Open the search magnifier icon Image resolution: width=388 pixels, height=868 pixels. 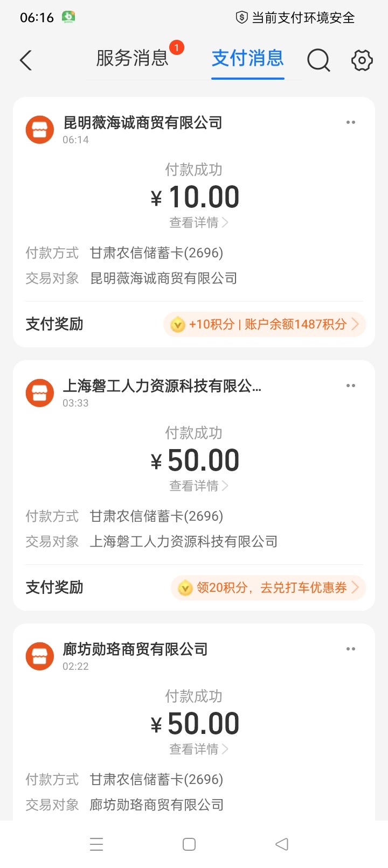318,60
